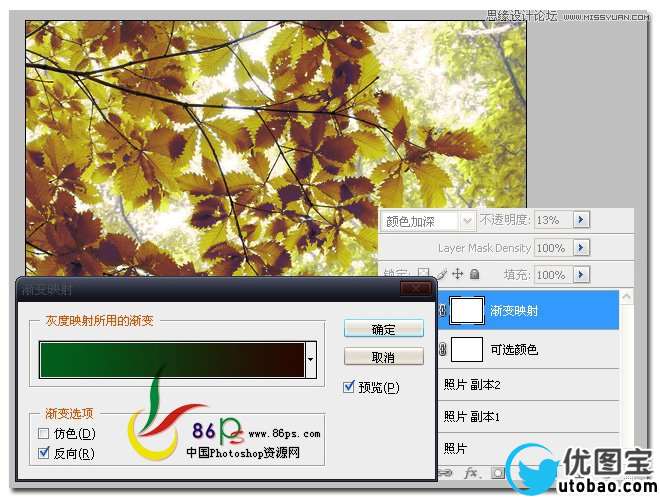This screenshot has height=500, width=660.
Task: Close the 渐变映射 gradient map dialog
Action: pos(416,289)
